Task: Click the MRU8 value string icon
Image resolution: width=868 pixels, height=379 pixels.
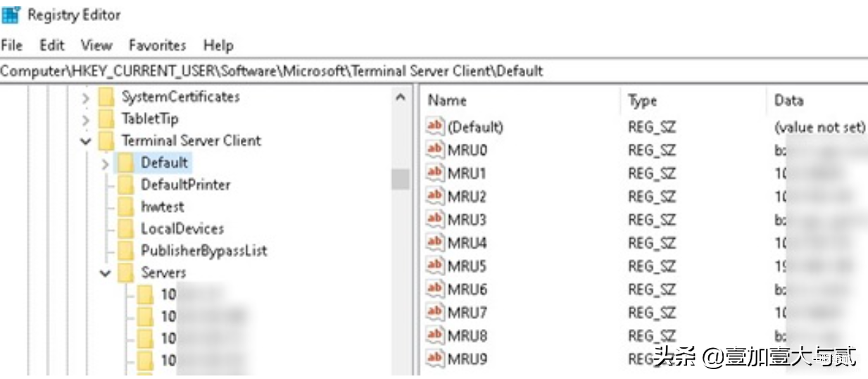Action: (x=435, y=336)
